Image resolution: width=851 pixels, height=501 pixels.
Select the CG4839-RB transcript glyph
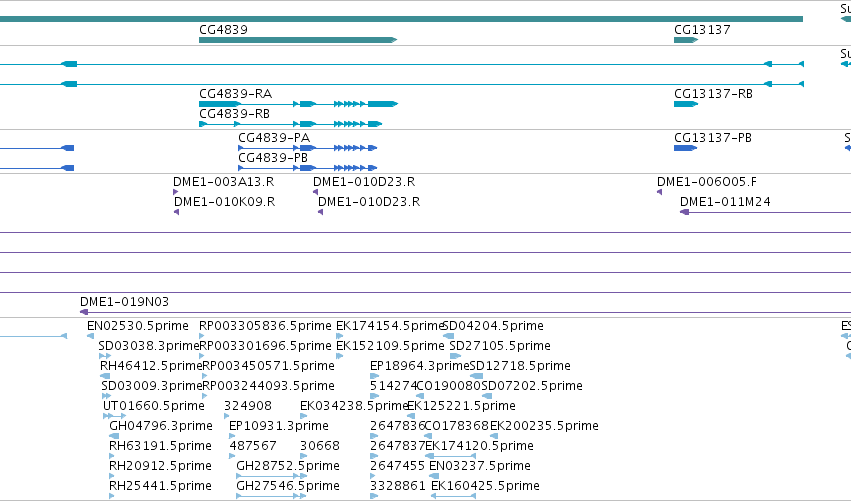click(x=290, y=124)
